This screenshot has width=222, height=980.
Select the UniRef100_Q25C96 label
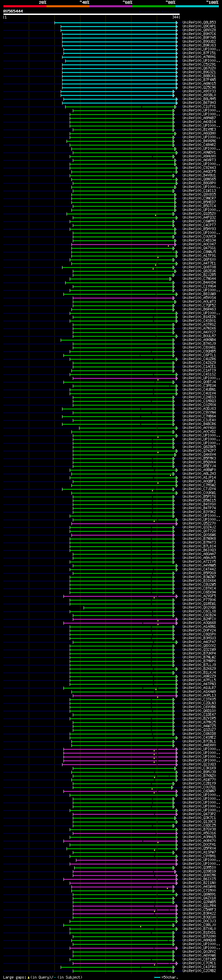(199, 87)
